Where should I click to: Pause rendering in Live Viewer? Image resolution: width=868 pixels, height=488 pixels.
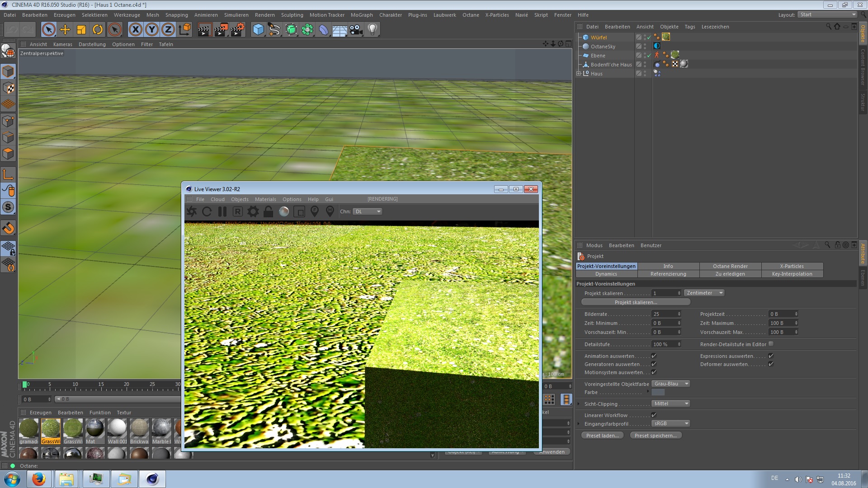pyautogui.click(x=222, y=211)
